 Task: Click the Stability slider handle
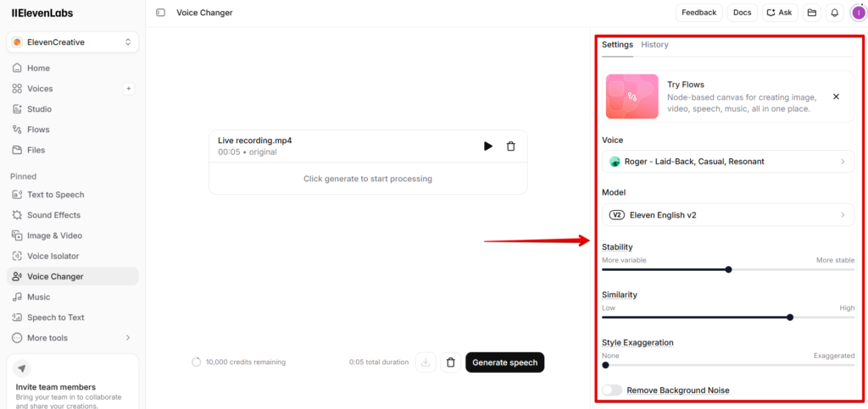point(728,270)
